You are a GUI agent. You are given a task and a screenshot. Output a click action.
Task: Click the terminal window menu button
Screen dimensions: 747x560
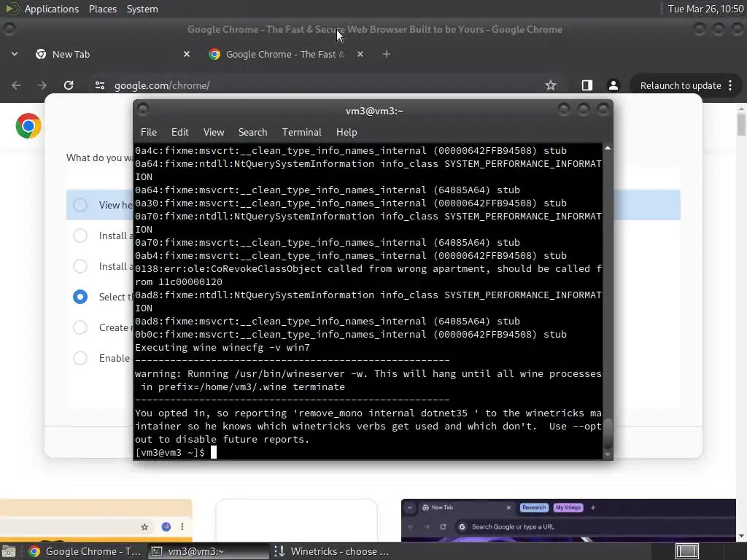pos(142,110)
